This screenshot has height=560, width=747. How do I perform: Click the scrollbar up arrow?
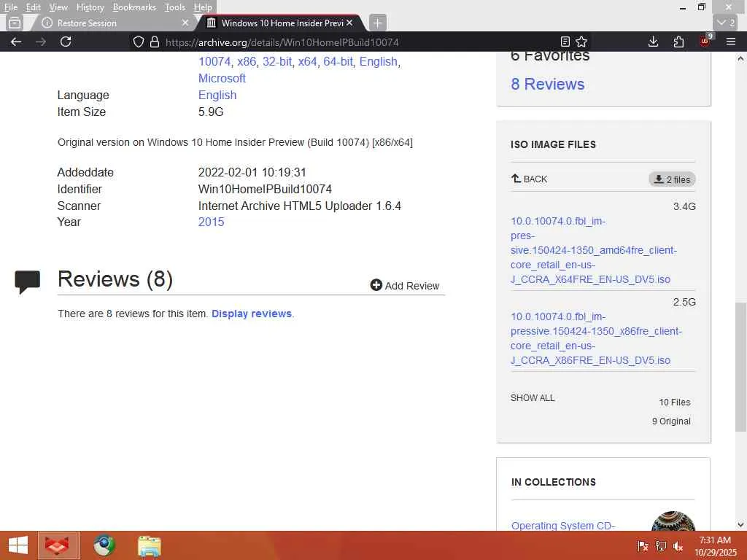(x=740, y=58)
